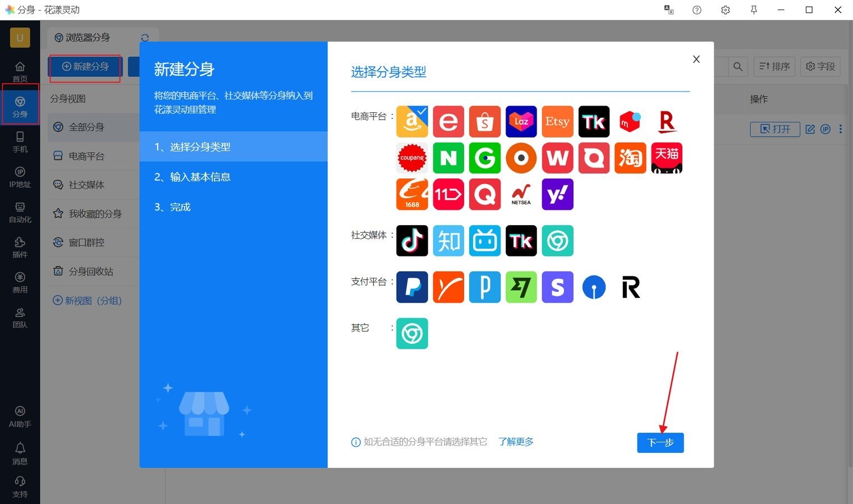Open the 了解更多 learn more link

click(516, 442)
